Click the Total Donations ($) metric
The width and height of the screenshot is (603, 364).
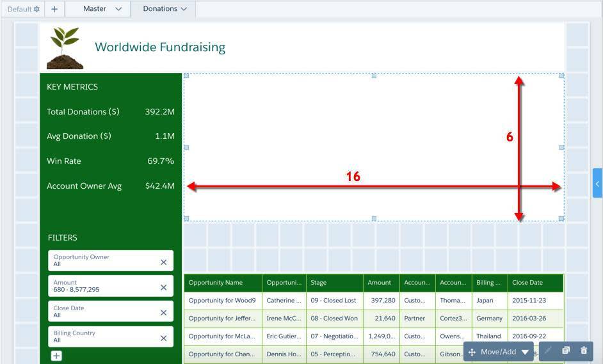110,112
